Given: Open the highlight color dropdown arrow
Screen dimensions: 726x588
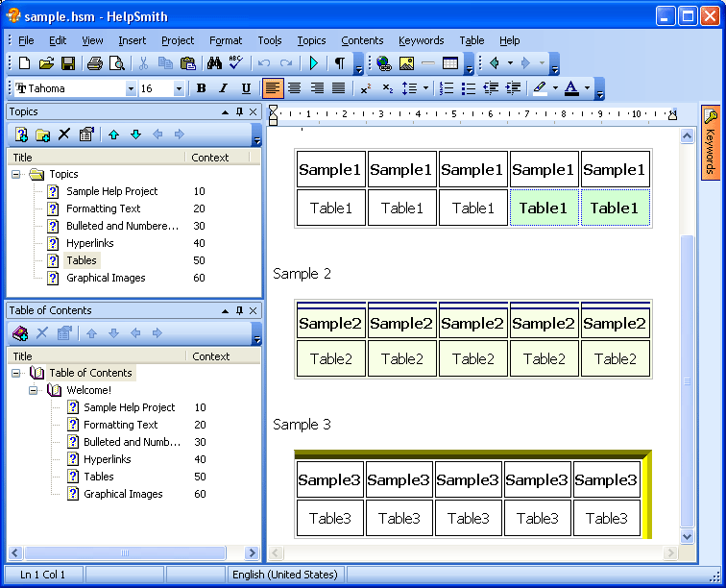Looking at the screenshot, I should coord(555,88).
